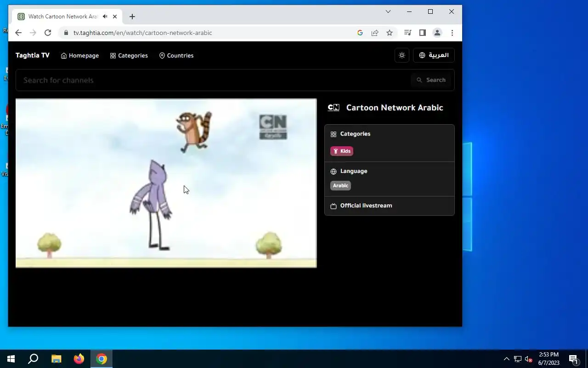Screen dimensions: 588x368
Task: Click the Official livestream row
Action: pyautogui.click(x=390, y=206)
